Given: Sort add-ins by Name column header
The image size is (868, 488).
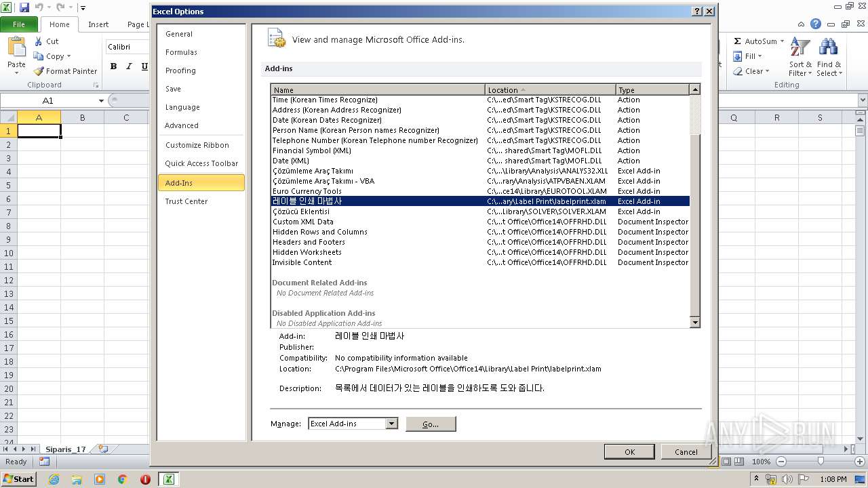Looking at the screenshot, I should (x=378, y=89).
